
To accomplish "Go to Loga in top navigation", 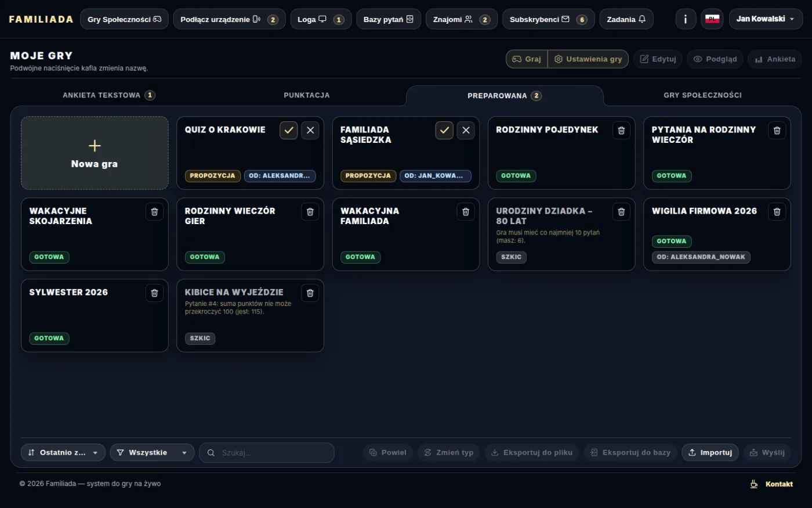I will coord(321,19).
